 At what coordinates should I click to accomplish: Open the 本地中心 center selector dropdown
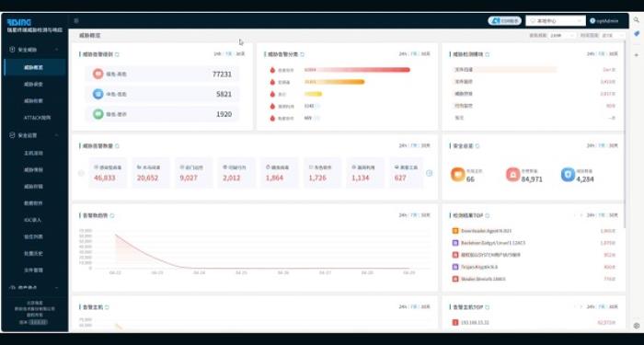tap(556, 20)
